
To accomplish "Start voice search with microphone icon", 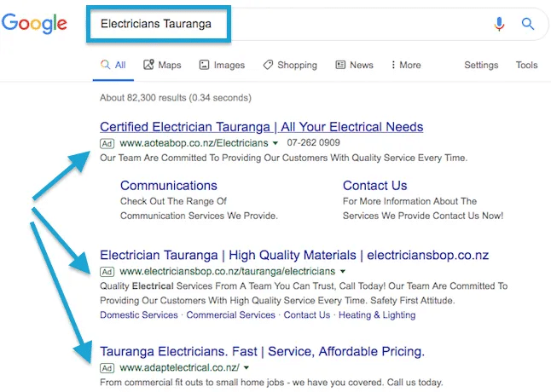I will click(499, 24).
